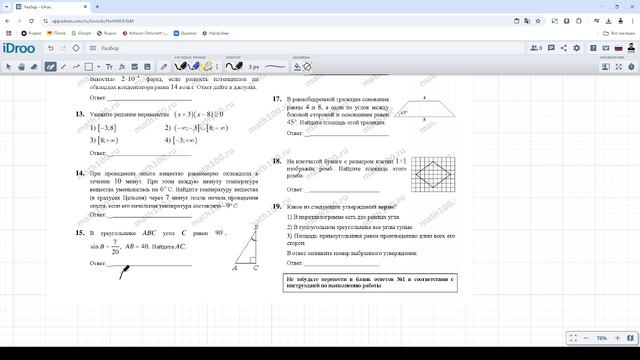This screenshot has width=640, height=360.
Task: Open the fx formula tool
Action: pos(122,67)
